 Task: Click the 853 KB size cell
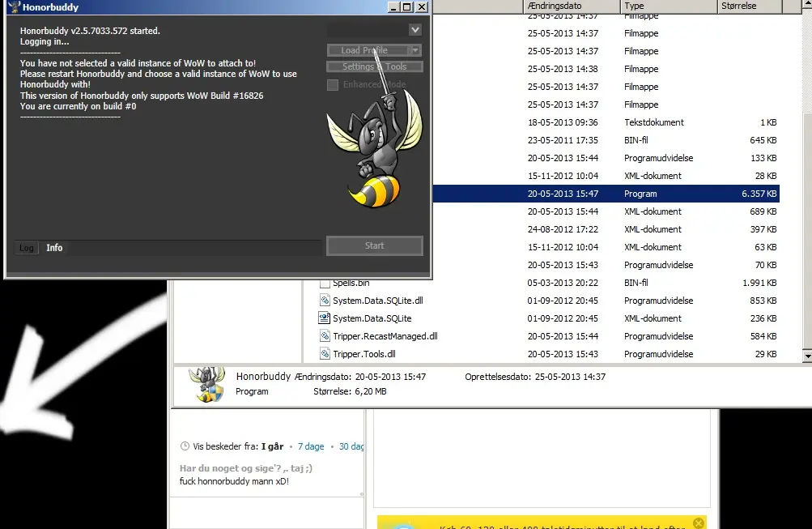[x=763, y=301]
